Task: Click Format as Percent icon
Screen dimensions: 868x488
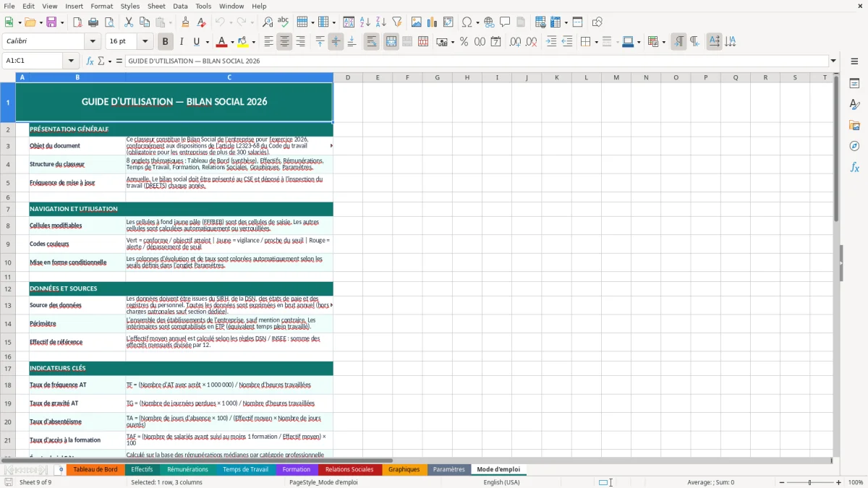Action: click(464, 42)
